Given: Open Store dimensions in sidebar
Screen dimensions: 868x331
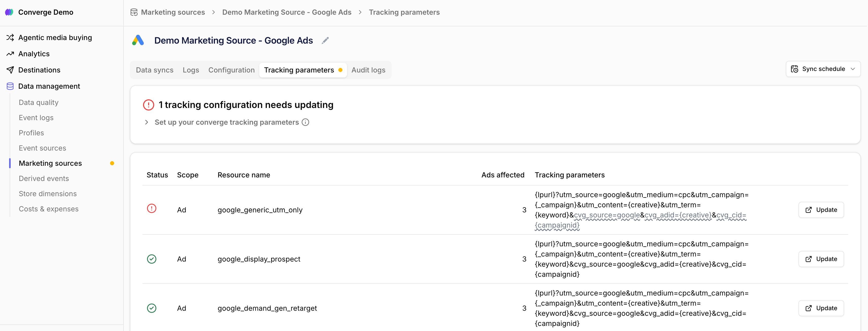Looking at the screenshot, I should coord(47,194).
